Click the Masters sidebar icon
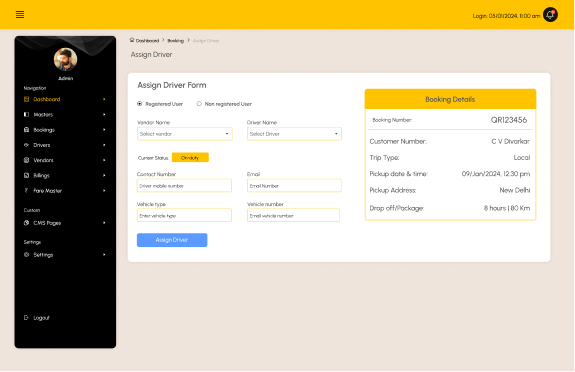The width and height of the screenshot is (575, 372). click(x=26, y=114)
